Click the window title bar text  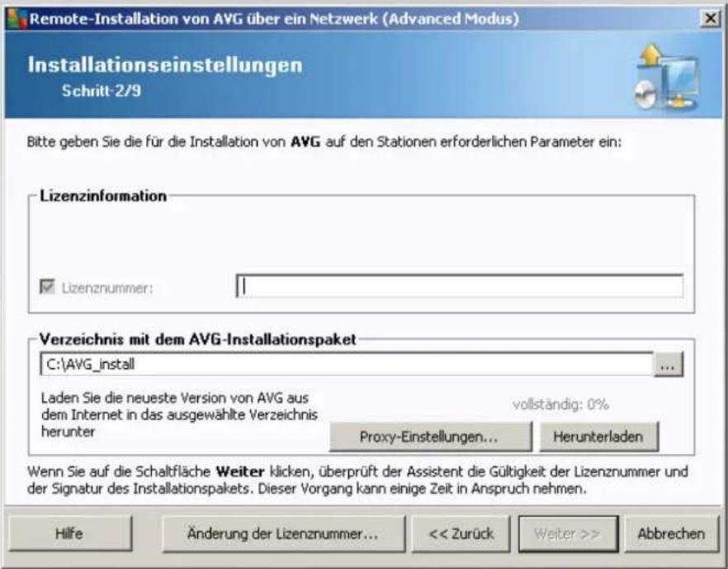[274, 19]
